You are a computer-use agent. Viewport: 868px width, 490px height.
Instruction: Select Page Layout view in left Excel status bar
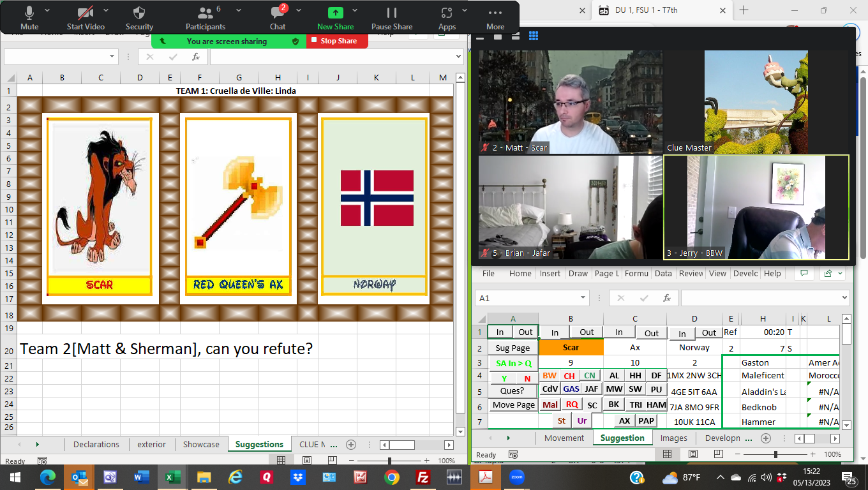[x=307, y=460]
